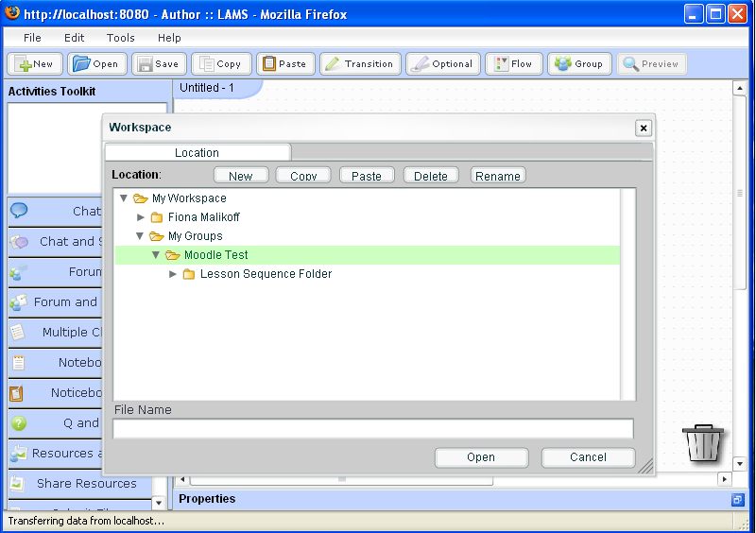Collapse the Moodle Test folder

(157, 255)
